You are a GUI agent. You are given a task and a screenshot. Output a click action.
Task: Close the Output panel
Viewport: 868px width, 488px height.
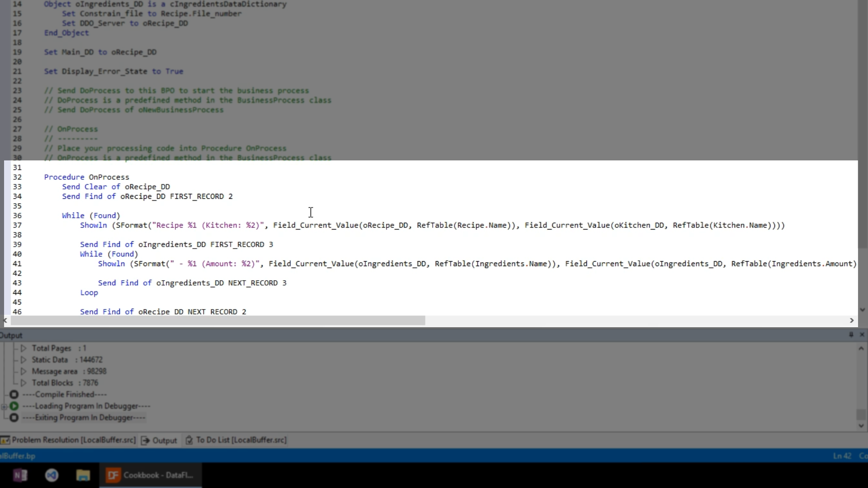862,335
